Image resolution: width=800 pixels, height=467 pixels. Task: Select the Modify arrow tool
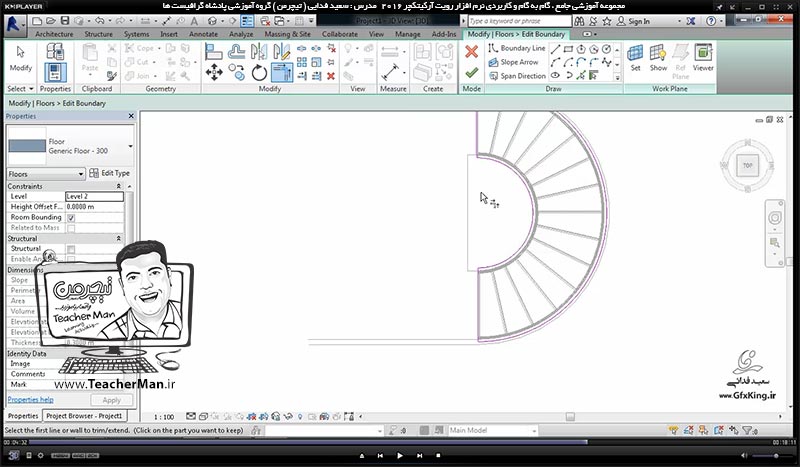pos(20,60)
